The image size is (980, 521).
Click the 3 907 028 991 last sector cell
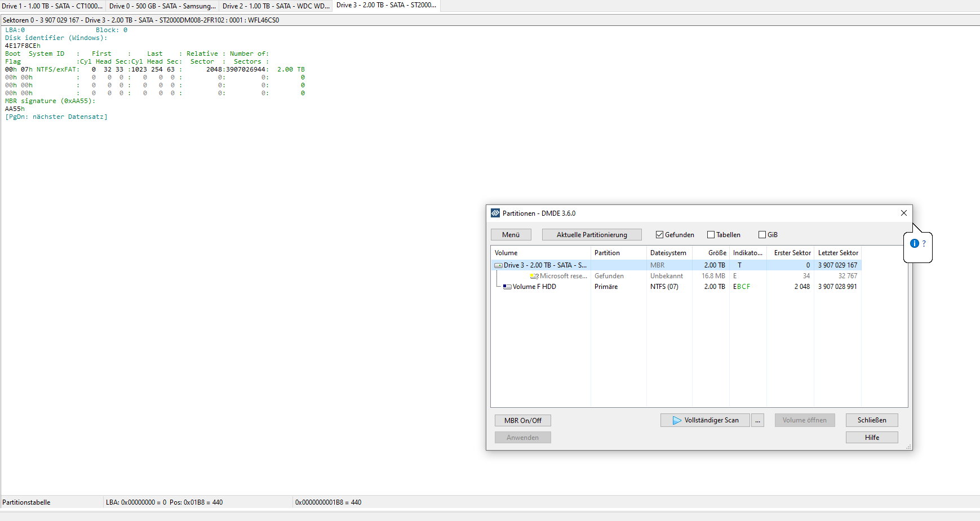837,287
